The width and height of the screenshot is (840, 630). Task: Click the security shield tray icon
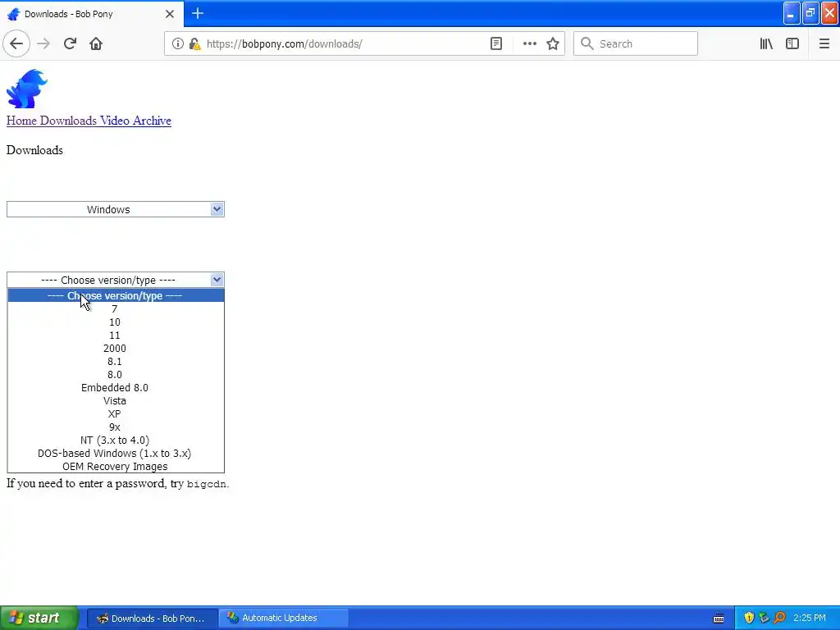749,619
